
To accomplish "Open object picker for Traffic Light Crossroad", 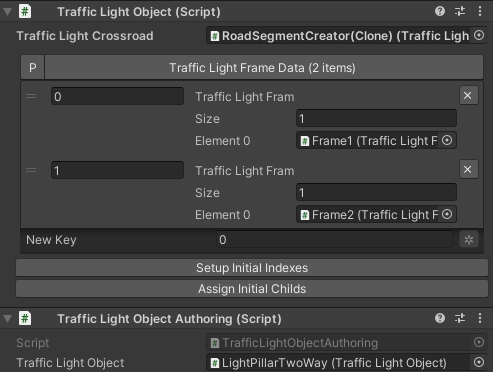I will [479, 35].
